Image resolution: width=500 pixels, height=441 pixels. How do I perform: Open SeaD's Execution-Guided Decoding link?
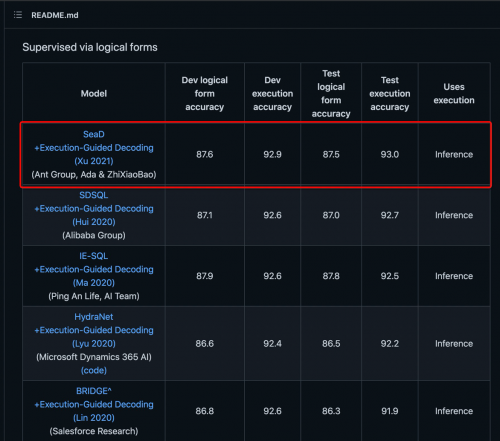pos(94,148)
